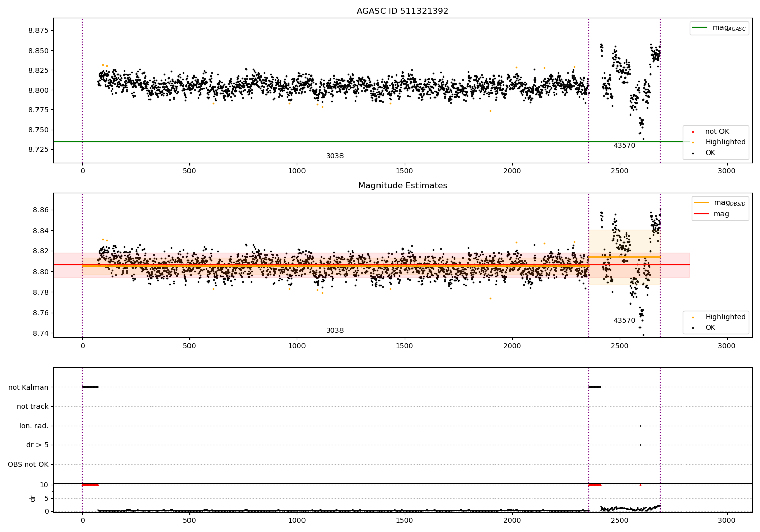Viewport: 760px width, 532px height.
Task: Click the 10 tick label on dr axis
Action: (x=44, y=485)
